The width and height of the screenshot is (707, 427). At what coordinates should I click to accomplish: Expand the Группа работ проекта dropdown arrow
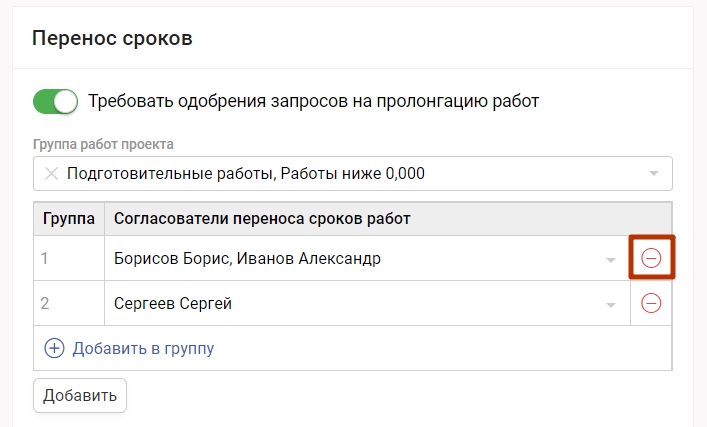click(x=654, y=174)
